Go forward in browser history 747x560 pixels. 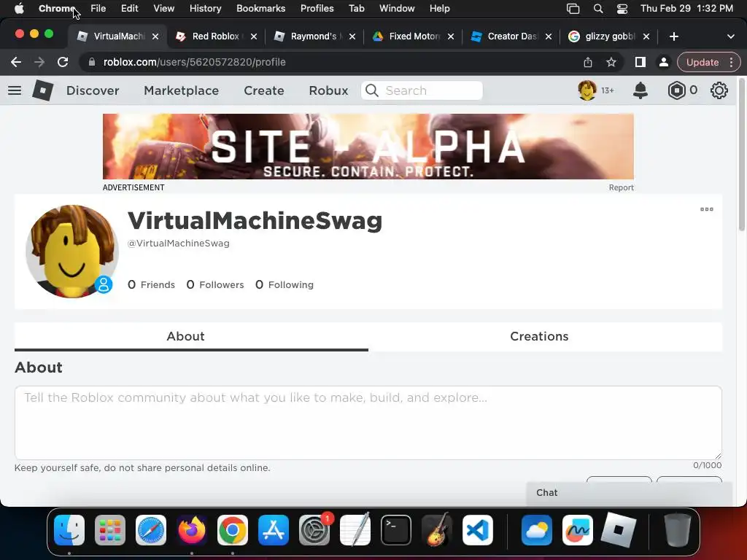(x=39, y=62)
